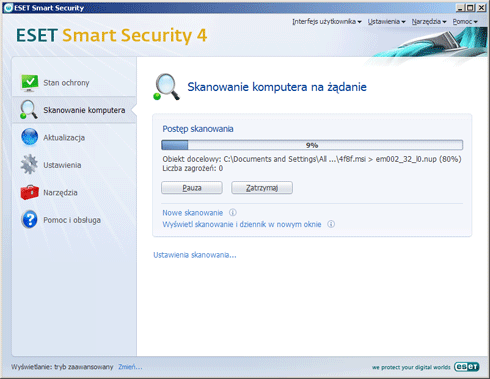The height and width of the screenshot is (379, 490).
Task: Expand the Narzędzia top dropdown menu
Action: [x=429, y=22]
